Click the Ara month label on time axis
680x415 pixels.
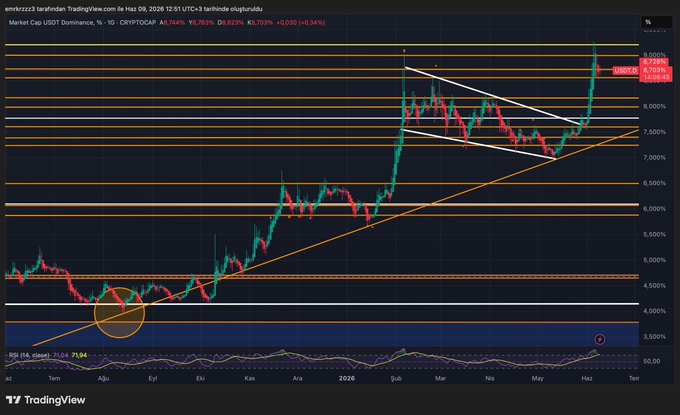click(x=298, y=378)
